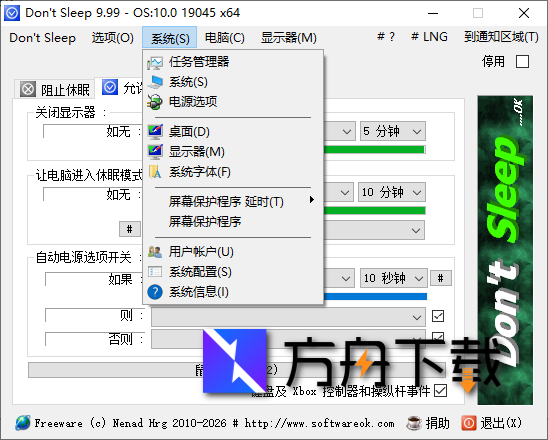548x440 pixels.
Task: Click the Don't Sleep title bar app icon
Action: pos(12,13)
